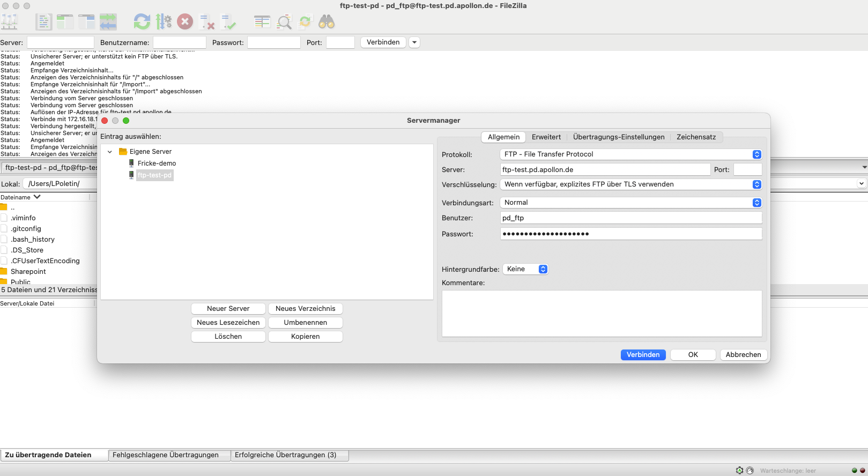
Task: Switch to the Allgemein tab
Action: (x=503, y=137)
